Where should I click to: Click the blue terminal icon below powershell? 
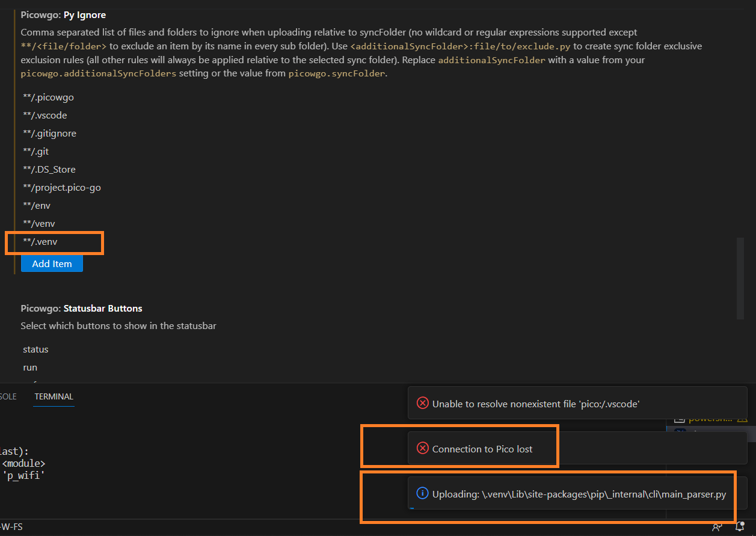tap(680, 430)
